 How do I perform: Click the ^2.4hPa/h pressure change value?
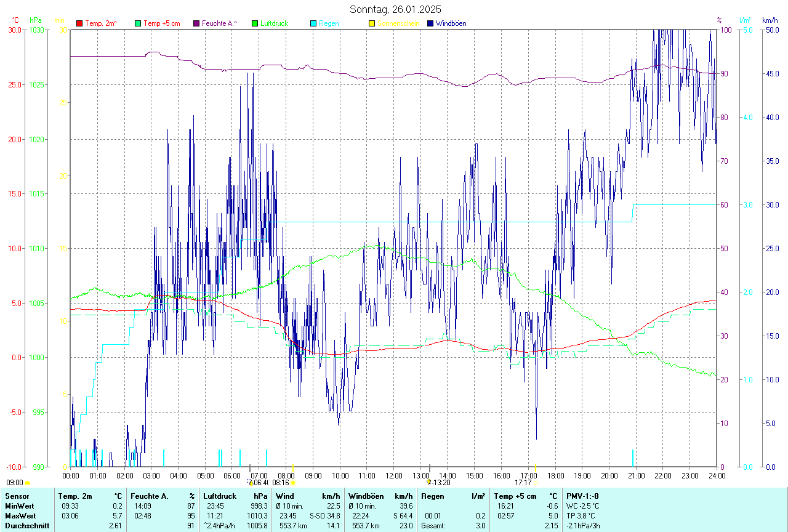click(220, 525)
